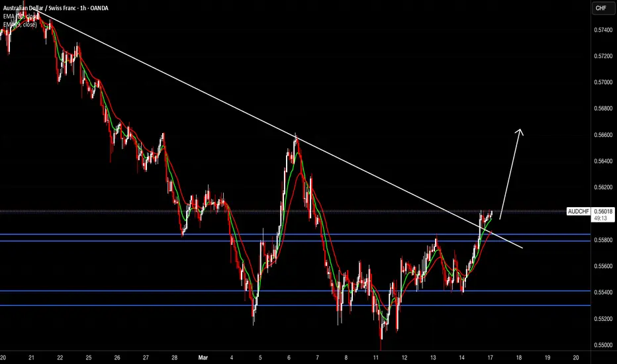Click date 28 on the time axis
The width and height of the screenshot is (617, 364).
174,357
